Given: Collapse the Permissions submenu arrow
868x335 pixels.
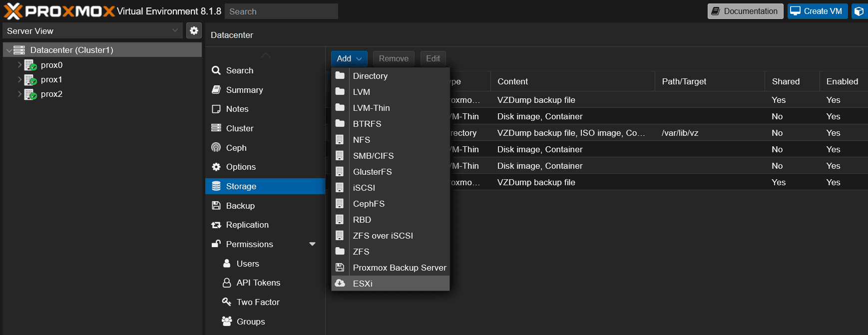Looking at the screenshot, I should tap(312, 244).
